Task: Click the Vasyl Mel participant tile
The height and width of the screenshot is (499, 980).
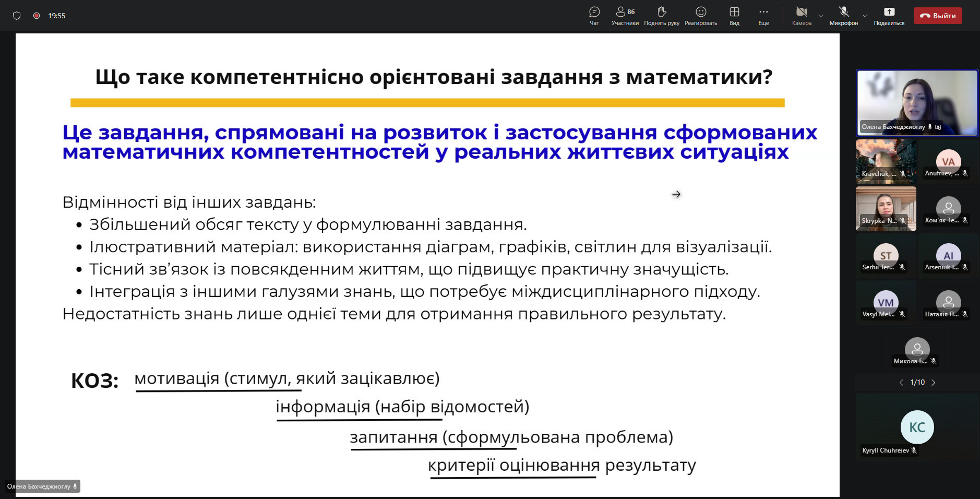Action: pyautogui.click(x=886, y=303)
